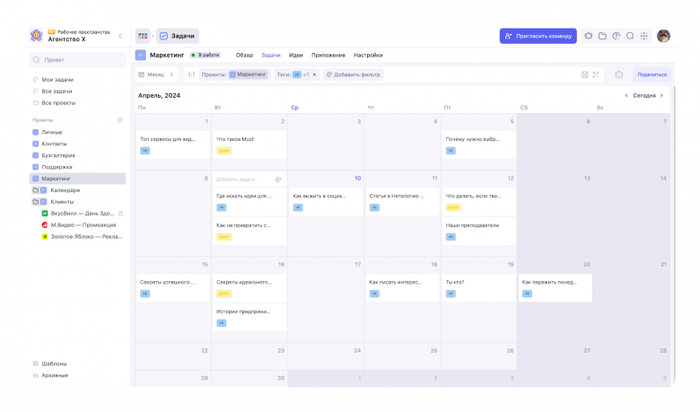The height and width of the screenshot is (412, 700).
Task: Open the user avatar profile
Action: pyautogui.click(x=663, y=36)
